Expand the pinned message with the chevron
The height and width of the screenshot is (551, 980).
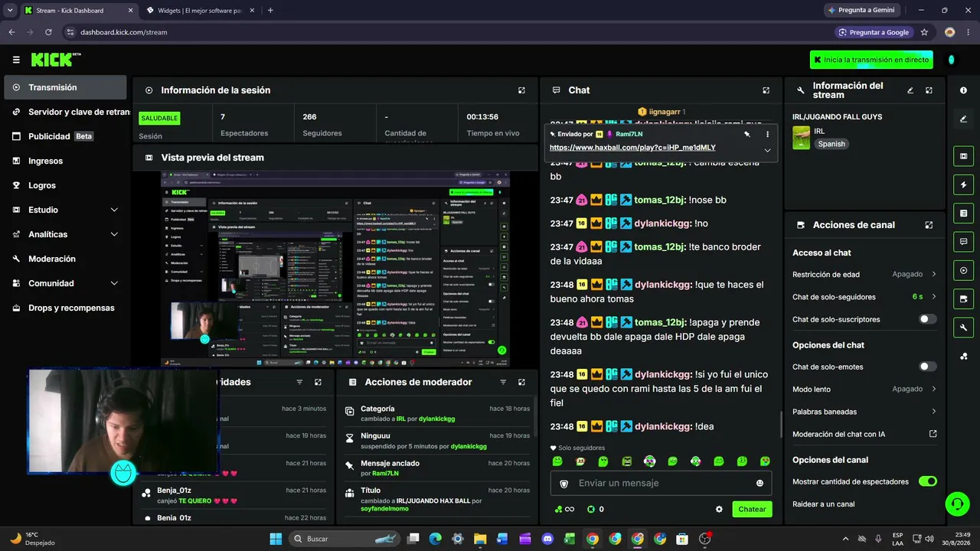pos(767,150)
